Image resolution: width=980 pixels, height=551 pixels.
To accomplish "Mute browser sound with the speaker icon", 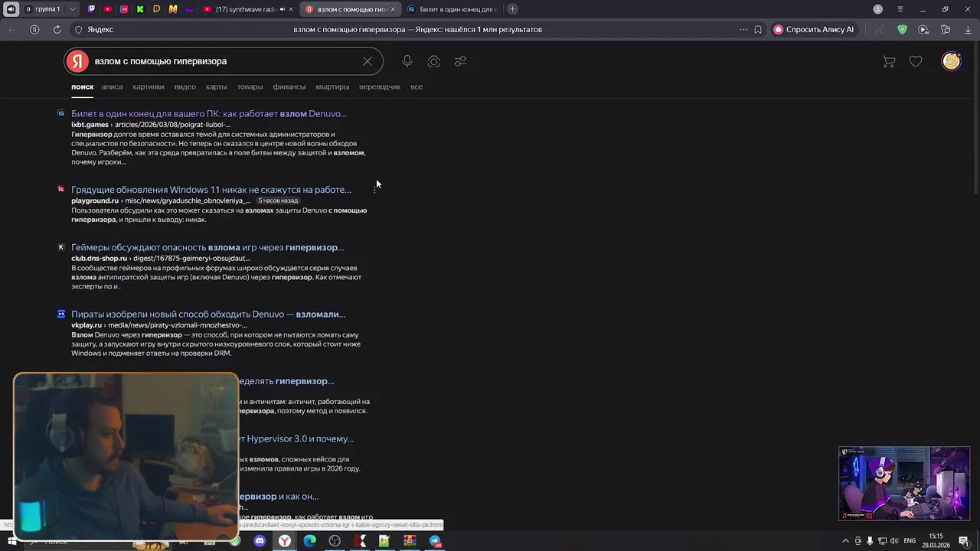I will 11,9.
